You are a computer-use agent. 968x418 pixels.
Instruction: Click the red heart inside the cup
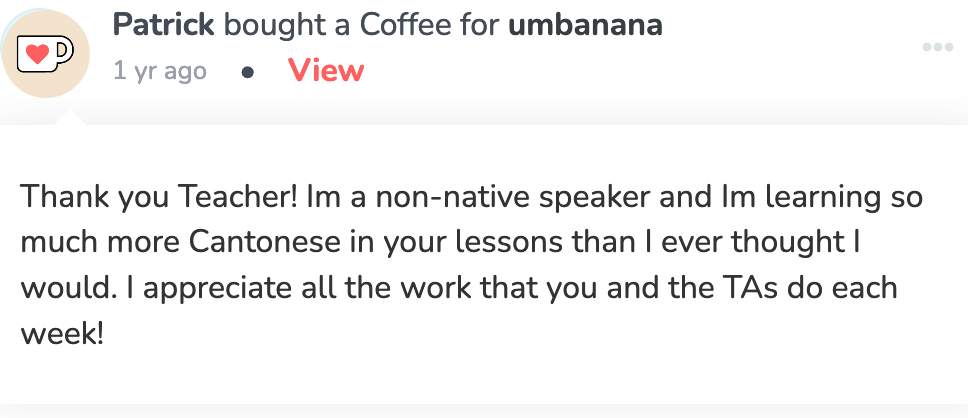click(x=37, y=56)
